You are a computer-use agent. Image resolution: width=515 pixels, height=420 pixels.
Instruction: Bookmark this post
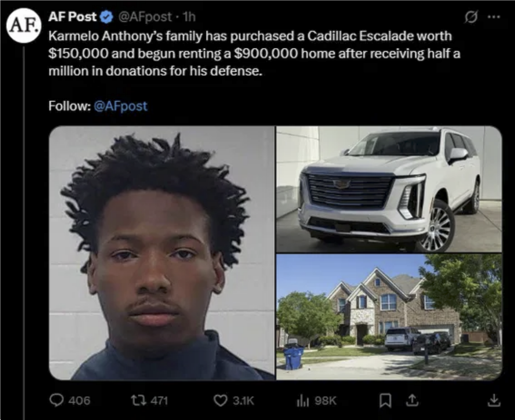[385, 400]
